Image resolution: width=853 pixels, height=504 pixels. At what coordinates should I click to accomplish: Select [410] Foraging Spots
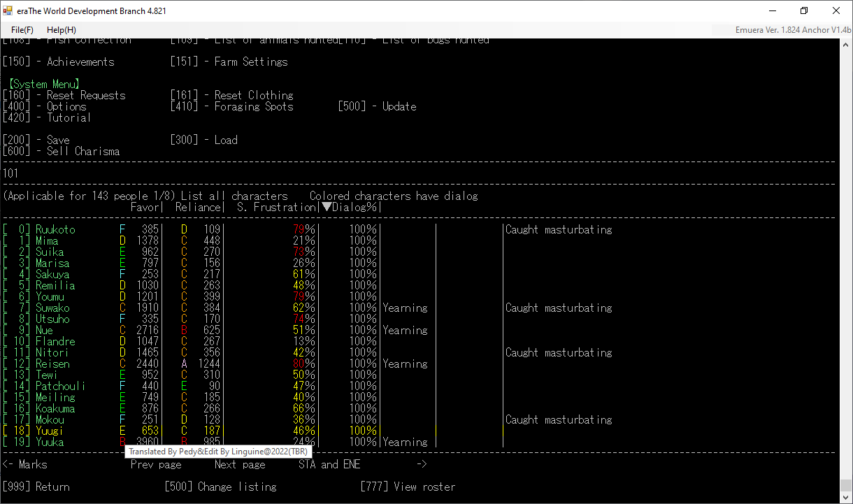pos(231,107)
